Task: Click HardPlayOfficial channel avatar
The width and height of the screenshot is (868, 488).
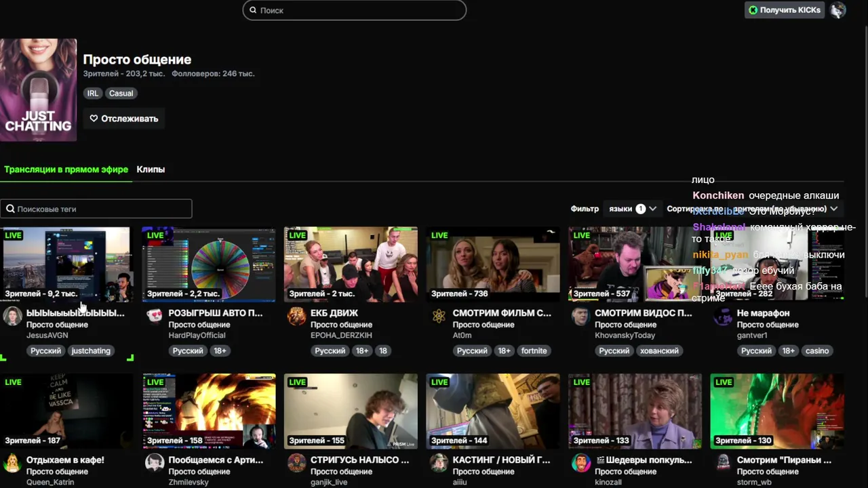Action: point(155,317)
